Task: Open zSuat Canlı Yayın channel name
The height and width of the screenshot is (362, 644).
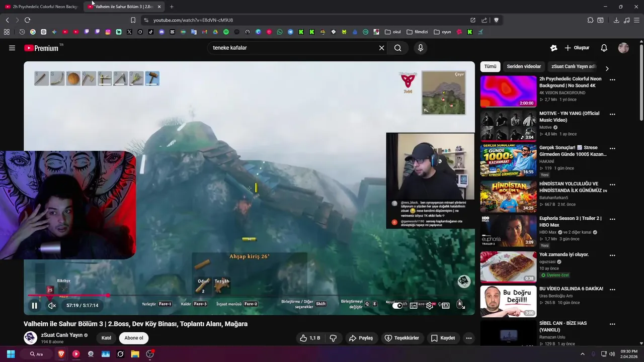Action: tap(62, 335)
